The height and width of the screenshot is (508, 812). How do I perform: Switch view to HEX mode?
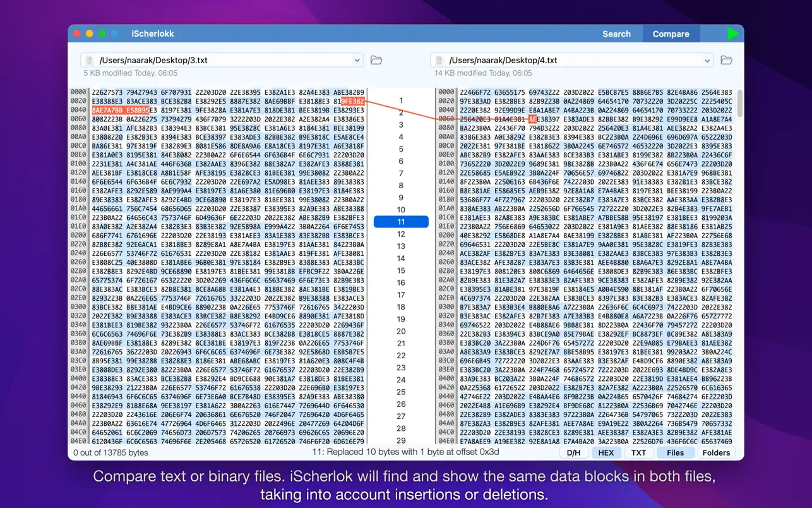click(606, 452)
